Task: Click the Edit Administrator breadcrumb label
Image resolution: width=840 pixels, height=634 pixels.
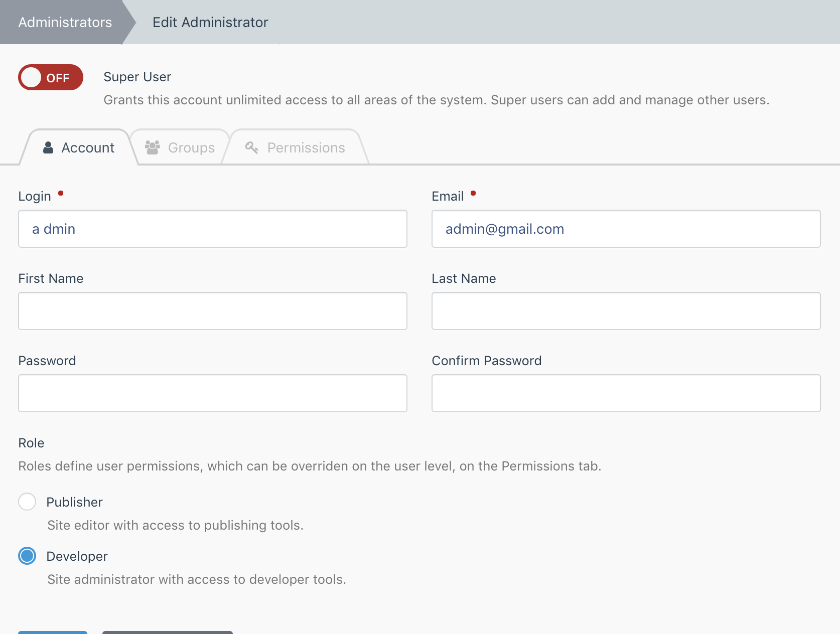Action: [x=210, y=22]
